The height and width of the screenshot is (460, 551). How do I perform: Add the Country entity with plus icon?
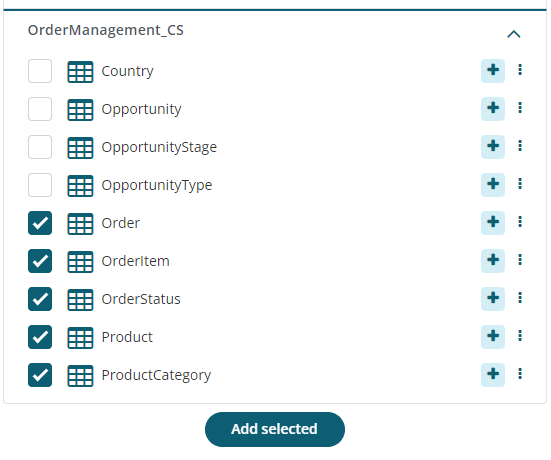493,71
